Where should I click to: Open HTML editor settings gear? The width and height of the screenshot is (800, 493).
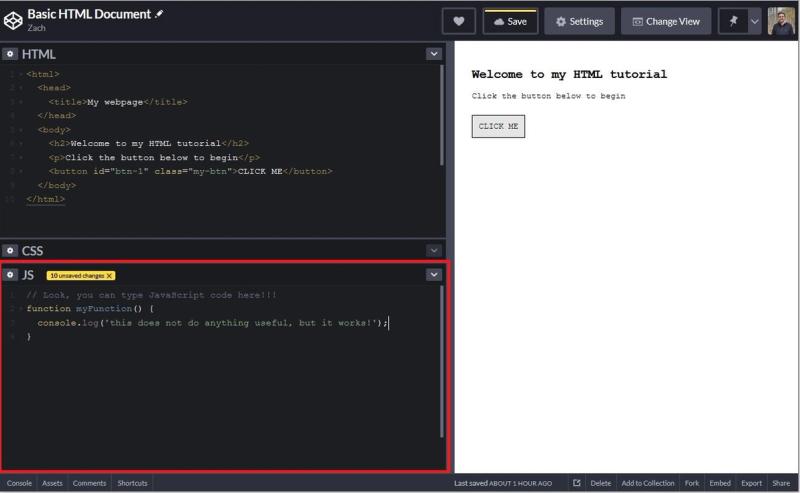pos(10,54)
